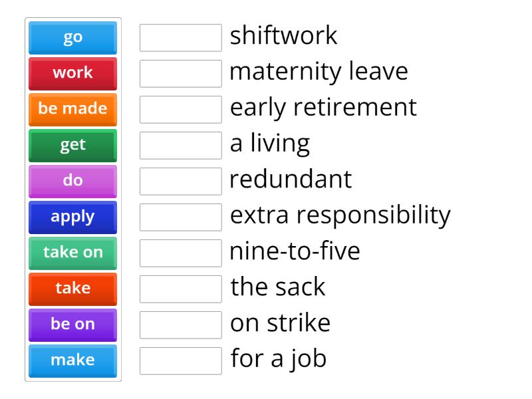Click the answer box beside 'a living'

180,145
